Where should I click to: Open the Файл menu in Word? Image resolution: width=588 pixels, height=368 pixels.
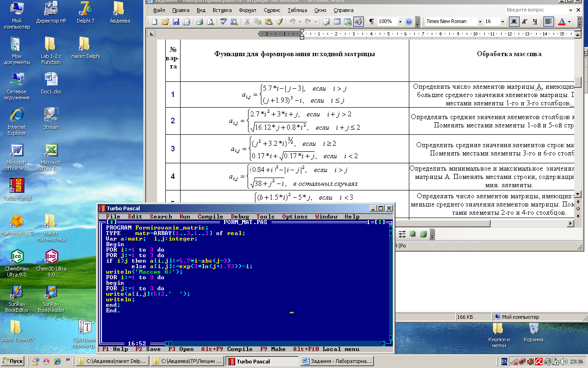(x=159, y=10)
